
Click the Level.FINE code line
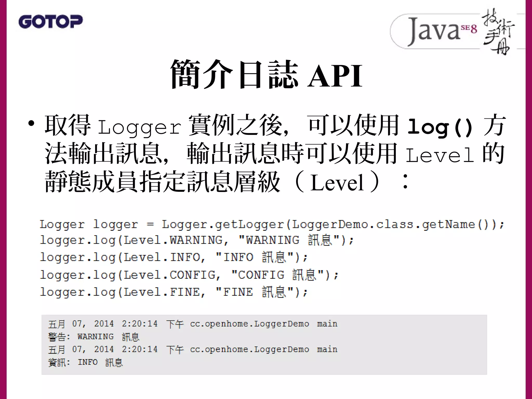tap(174, 292)
